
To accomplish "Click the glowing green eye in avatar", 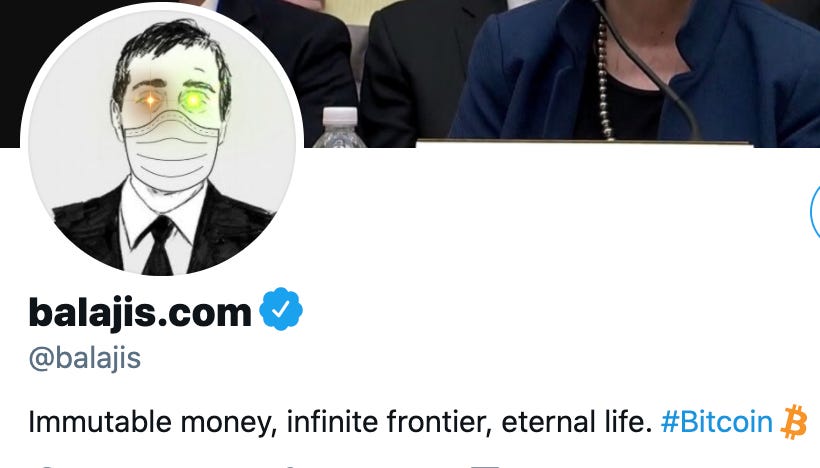I will [194, 100].
